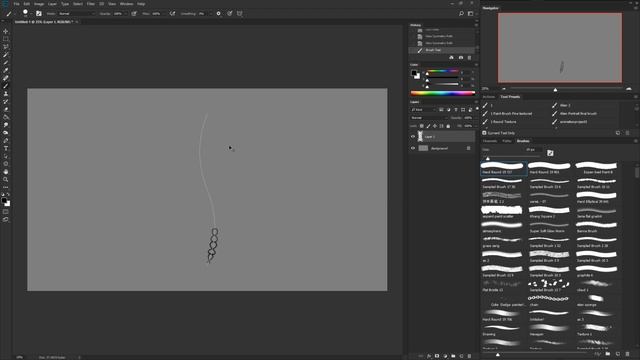
Task: Create new snapshot in History panel
Action: coord(461,58)
